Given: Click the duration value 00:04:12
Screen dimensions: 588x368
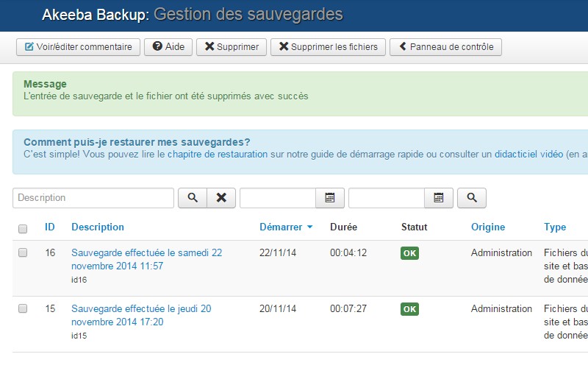Looking at the screenshot, I should tap(348, 252).
